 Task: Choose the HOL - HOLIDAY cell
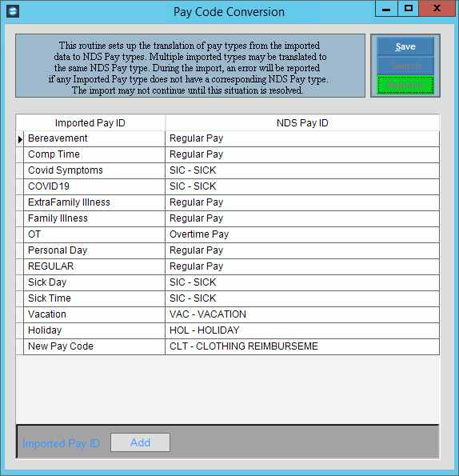[x=302, y=331]
